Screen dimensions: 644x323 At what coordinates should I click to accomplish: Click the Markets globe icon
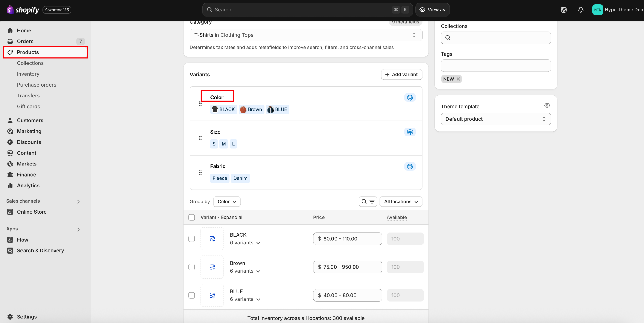pyautogui.click(x=10, y=164)
